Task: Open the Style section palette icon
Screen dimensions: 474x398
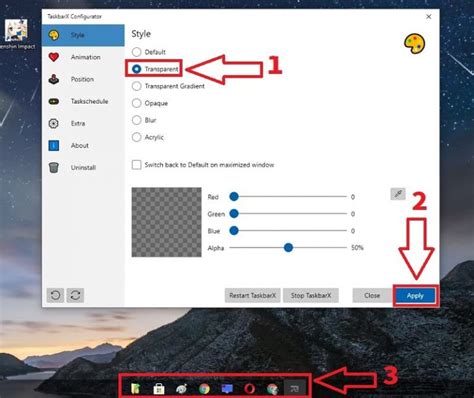Action: click(x=54, y=35)
